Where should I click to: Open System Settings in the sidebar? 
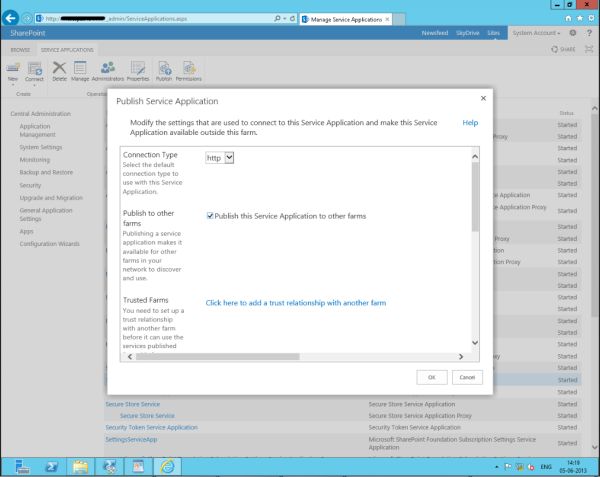[x=41, y=147]
